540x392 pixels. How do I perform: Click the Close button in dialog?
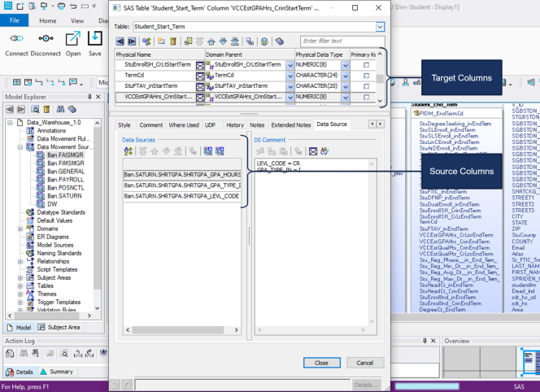(322, 363)
